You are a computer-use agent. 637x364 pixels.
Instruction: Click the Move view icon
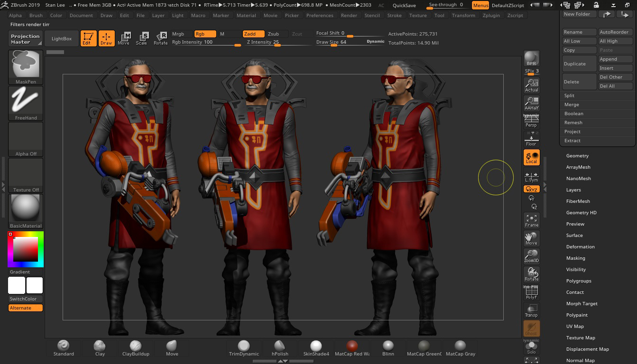531,238
